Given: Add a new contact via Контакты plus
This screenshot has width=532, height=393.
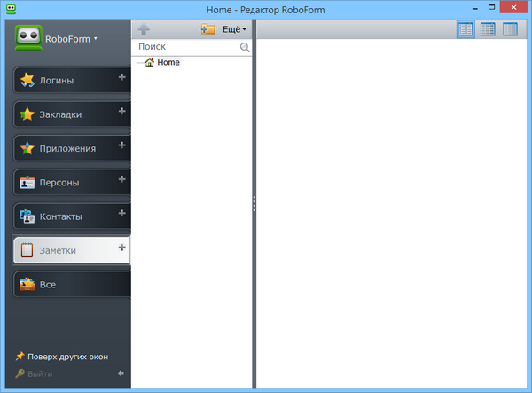Looking at the screenshot, I should coord(122,213).
